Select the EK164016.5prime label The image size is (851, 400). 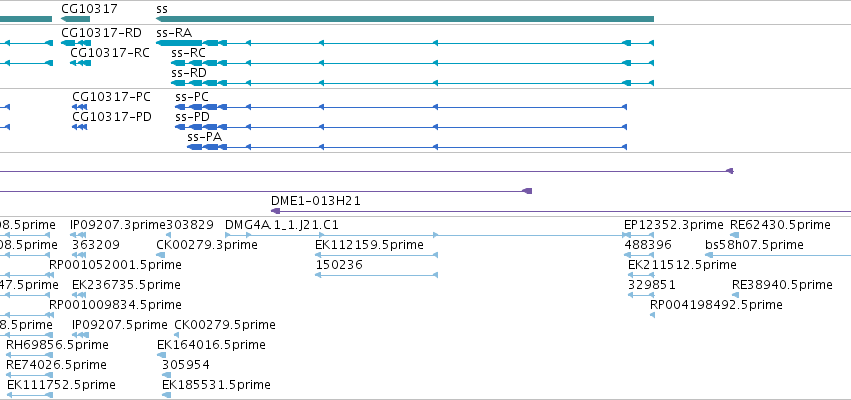pos(211,345)
